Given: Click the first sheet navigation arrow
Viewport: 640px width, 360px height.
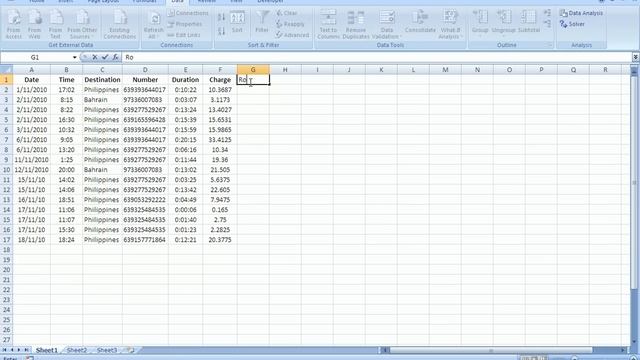Looking at the screenshot, I should tap(4, 350).
